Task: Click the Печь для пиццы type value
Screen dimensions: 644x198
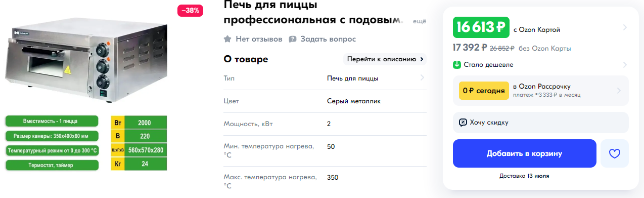Action: [353, 78]
